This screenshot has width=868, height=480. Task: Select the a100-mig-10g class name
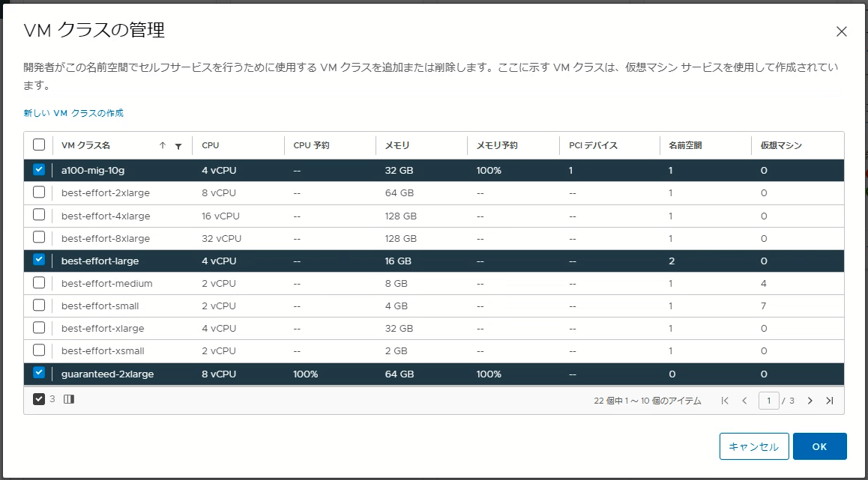93,170
